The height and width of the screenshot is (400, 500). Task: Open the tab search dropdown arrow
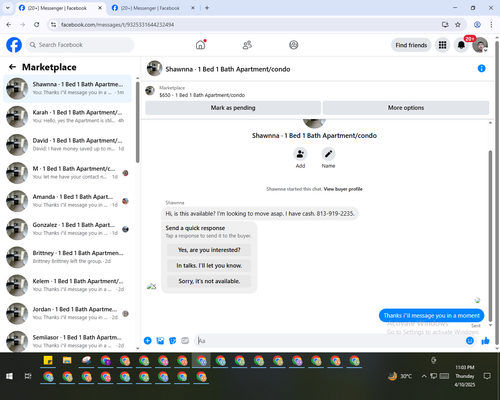[8, 8]
